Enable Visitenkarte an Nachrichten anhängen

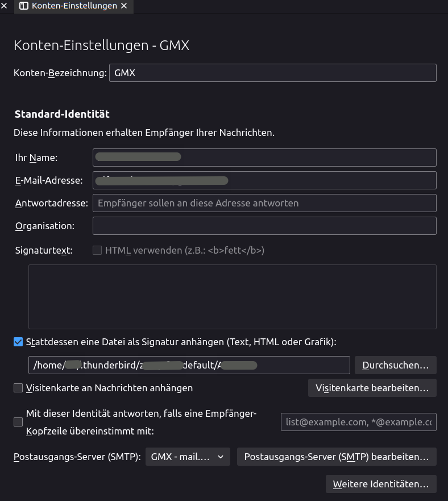[x=18, y=388]
